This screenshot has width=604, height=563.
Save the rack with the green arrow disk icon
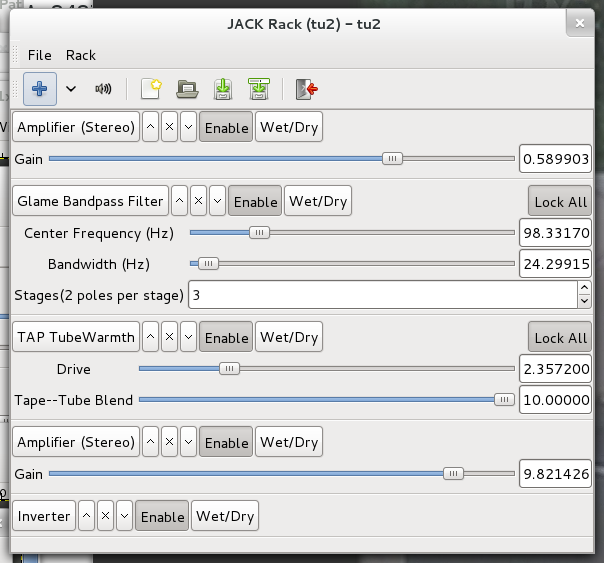[x=223, y=89]
